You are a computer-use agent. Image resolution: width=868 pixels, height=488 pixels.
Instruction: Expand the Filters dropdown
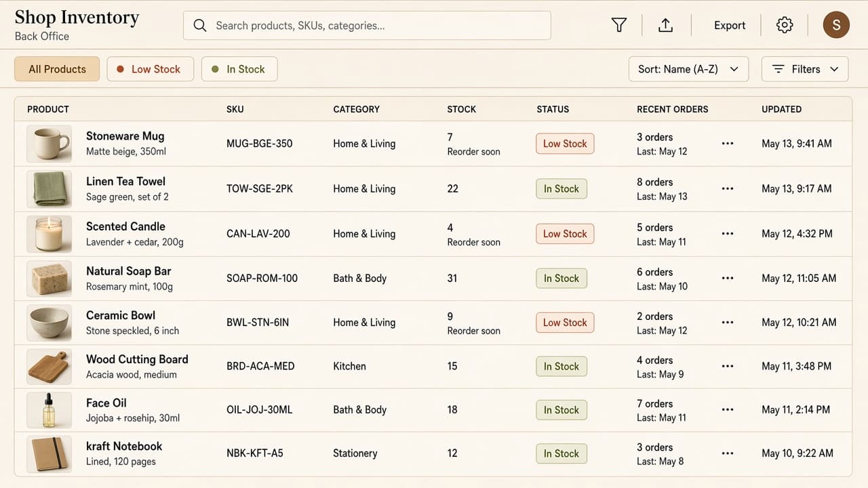coord(805,69)
